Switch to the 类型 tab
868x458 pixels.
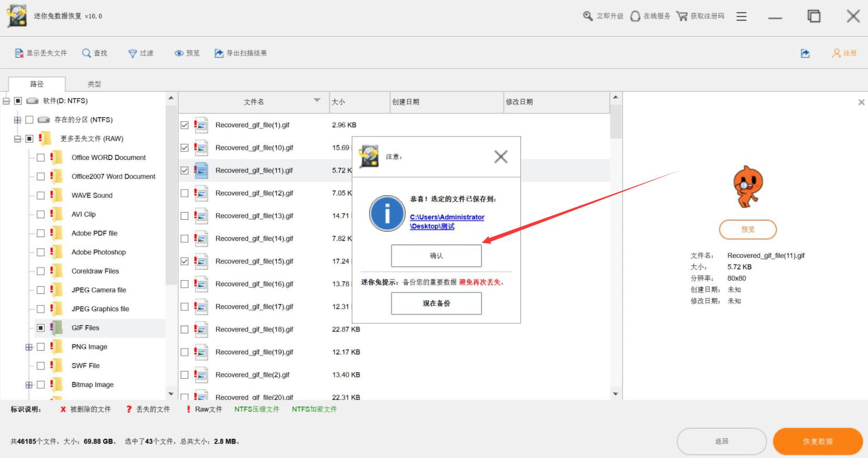[x=94, y=84]
